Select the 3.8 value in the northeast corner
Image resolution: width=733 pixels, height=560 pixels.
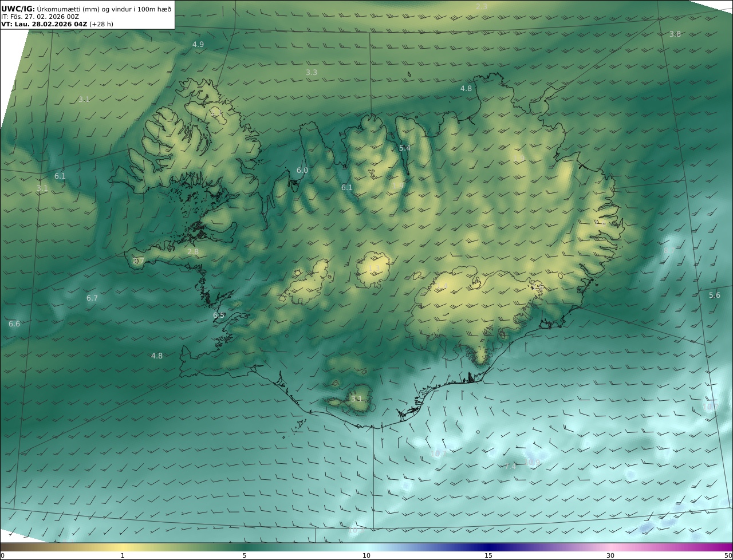(x=675, y=34)
